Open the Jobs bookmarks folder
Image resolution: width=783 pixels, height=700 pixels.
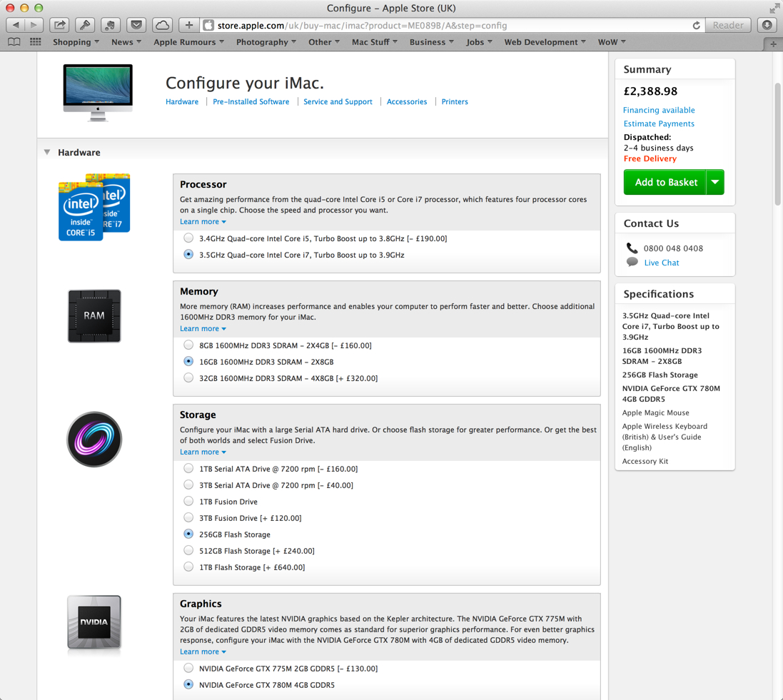click(480, 42)
